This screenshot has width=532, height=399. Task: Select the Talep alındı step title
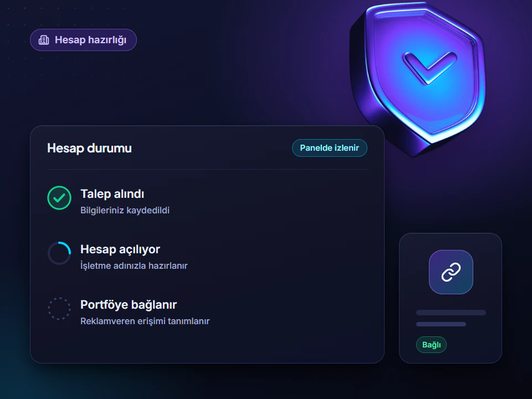[112, 194]
